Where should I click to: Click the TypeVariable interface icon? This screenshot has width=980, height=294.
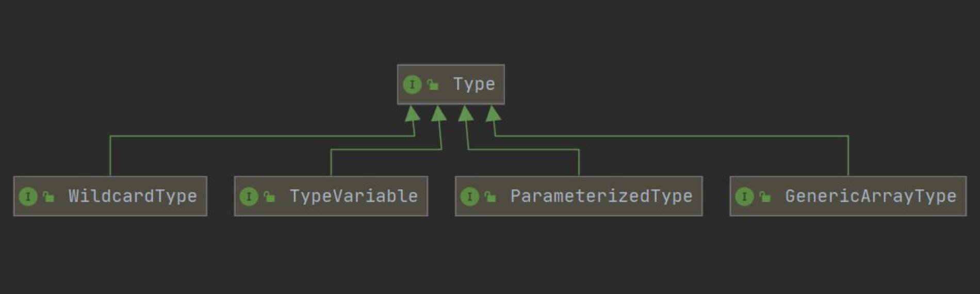click(x=249, y=197)
